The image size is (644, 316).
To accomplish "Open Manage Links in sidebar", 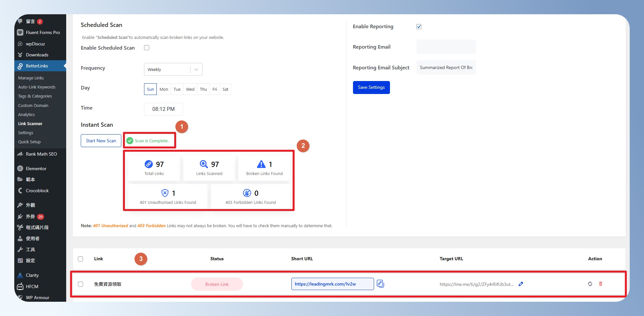I will (31, 78).
